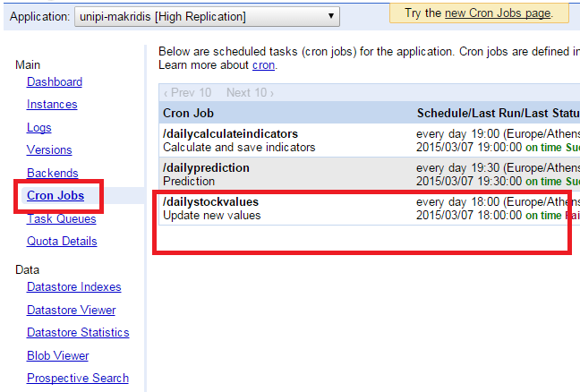Open the Dashboard link in sidebar
The image size is (580, 392).
click(55, 81)
